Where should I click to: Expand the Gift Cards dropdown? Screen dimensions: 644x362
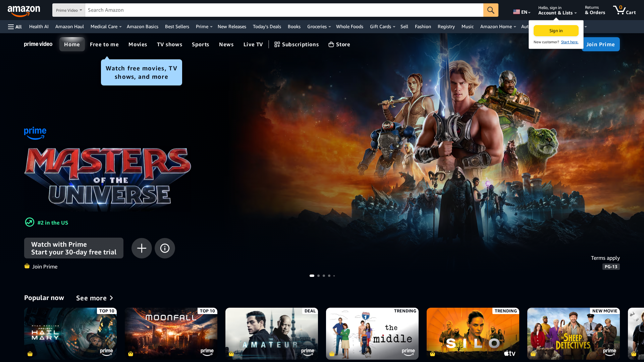[382, 26]
